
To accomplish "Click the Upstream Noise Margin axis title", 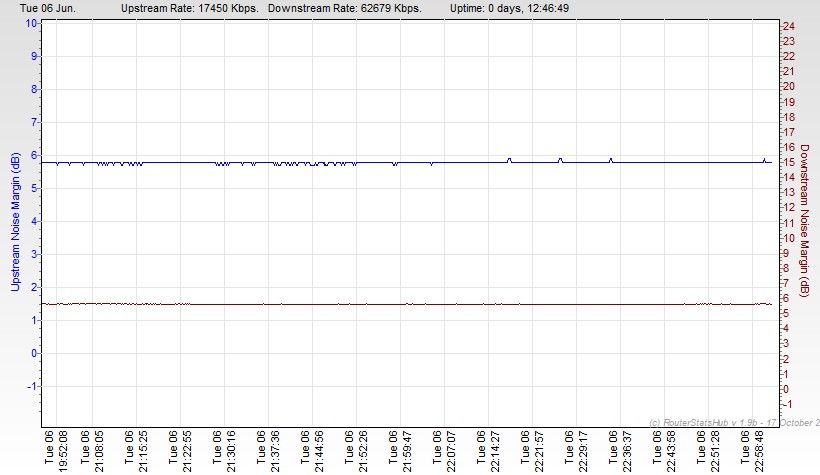I will point(14,222).
